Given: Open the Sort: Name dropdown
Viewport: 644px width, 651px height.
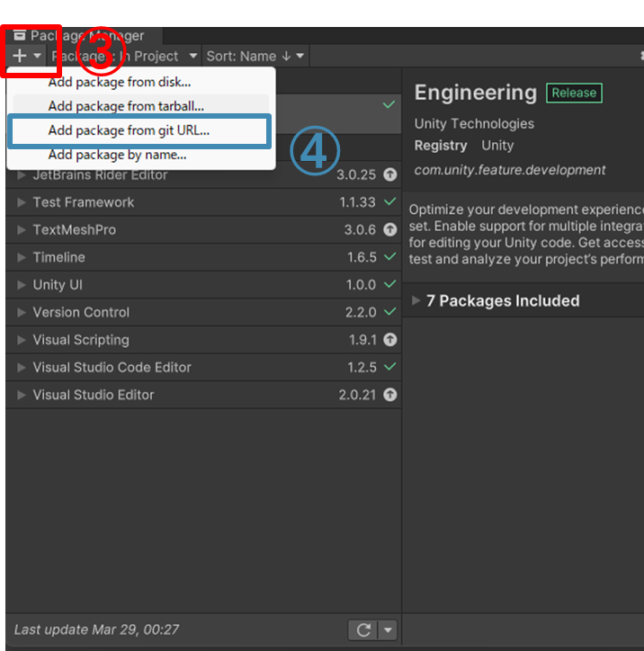Looking at the screenshot, I should pyautogui.click(x=255, y=56).
